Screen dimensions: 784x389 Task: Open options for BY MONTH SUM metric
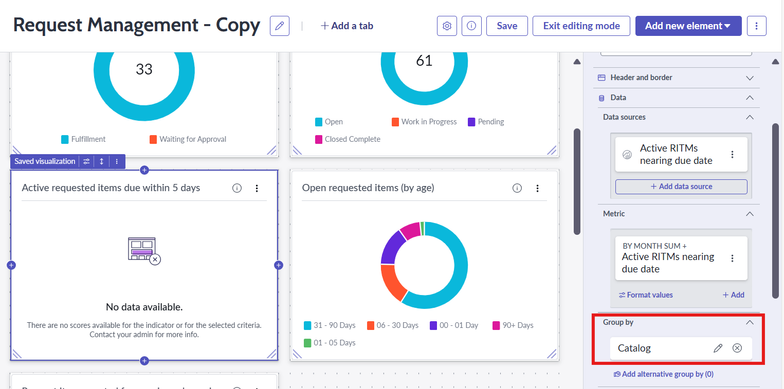click(x=732, y=258)
